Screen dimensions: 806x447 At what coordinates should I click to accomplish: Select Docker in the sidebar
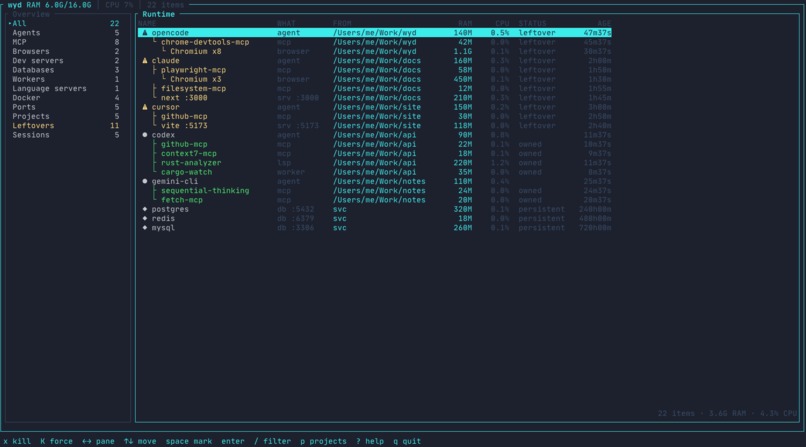click(64, 98)
